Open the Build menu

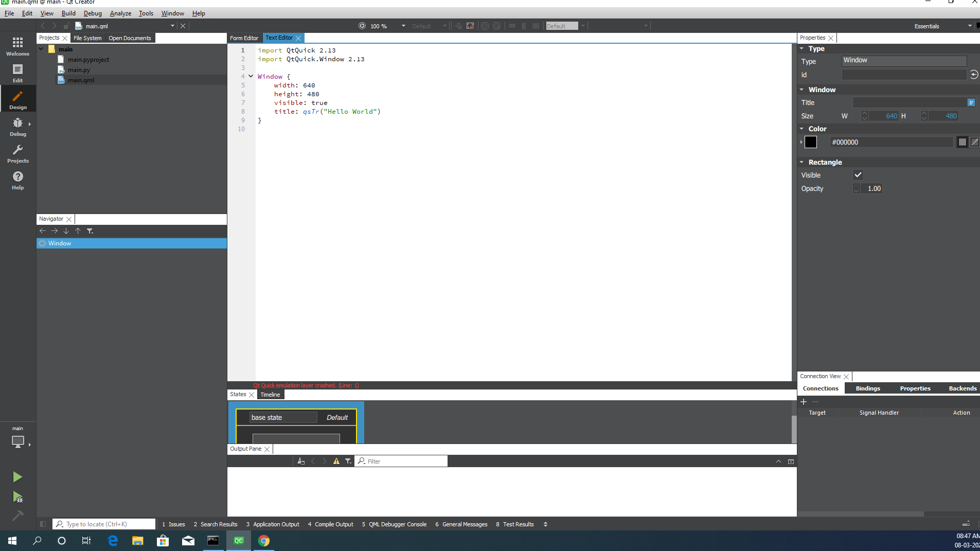(68, 13)
